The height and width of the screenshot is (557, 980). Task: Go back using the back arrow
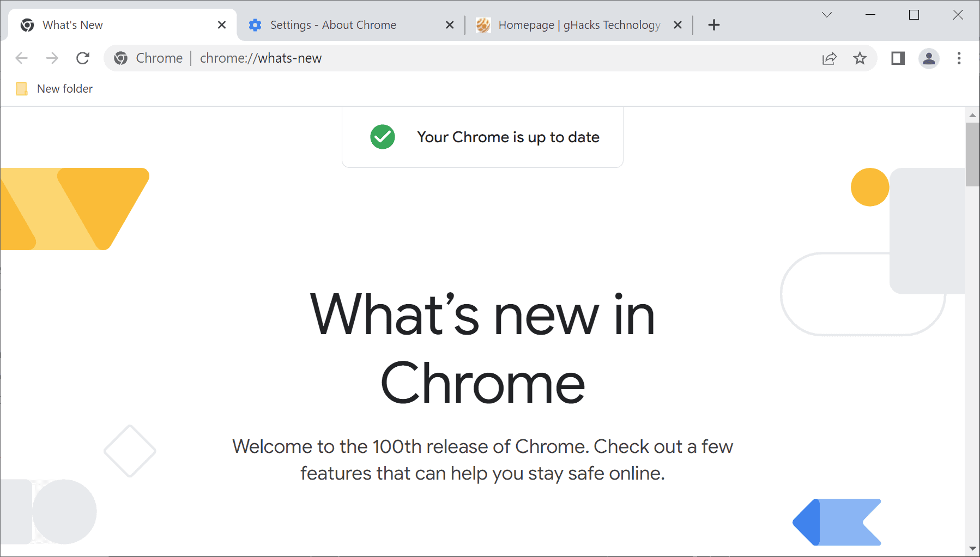[x=21, y=58]
